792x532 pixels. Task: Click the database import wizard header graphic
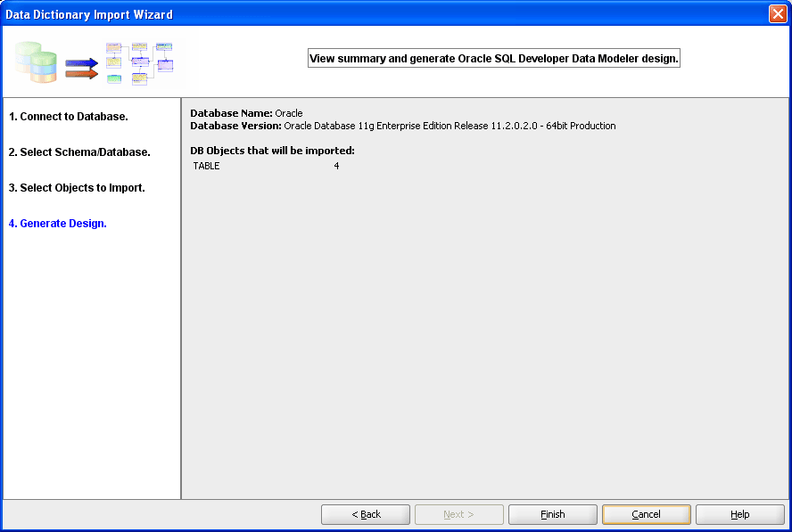tap(95, 63)
